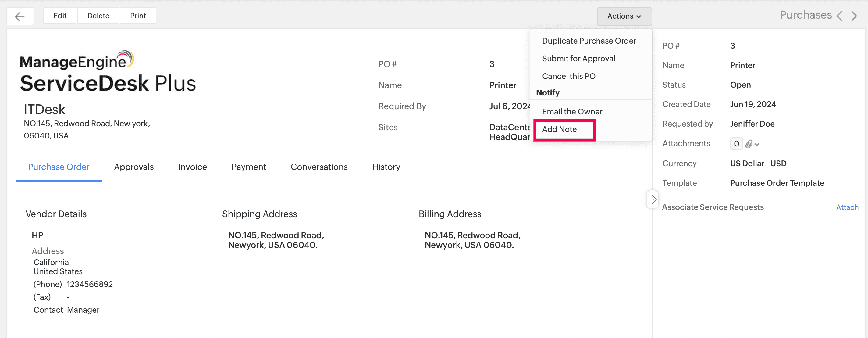Choose Email the Owner option
This screenshot has height=338, width=868.
click(x=572, y=112)
